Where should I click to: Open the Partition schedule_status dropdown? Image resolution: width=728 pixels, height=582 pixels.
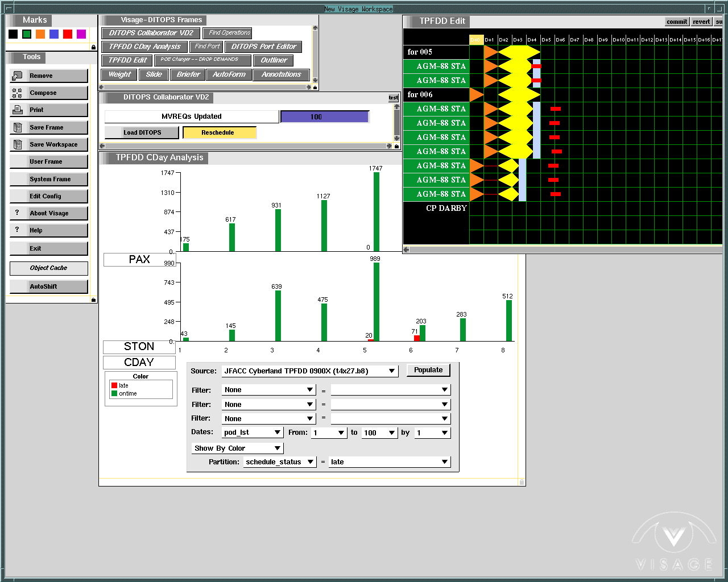coord(311,462)
